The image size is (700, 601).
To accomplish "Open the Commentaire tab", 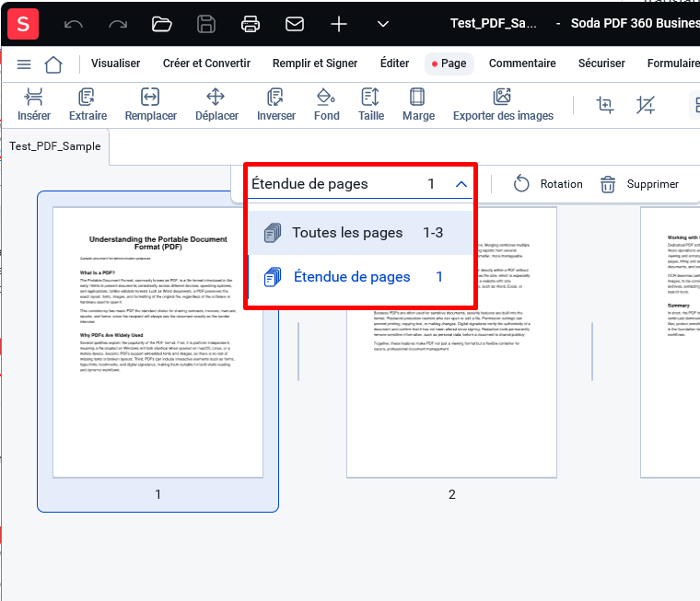I will pyautogui.click(x=522, y=64).
